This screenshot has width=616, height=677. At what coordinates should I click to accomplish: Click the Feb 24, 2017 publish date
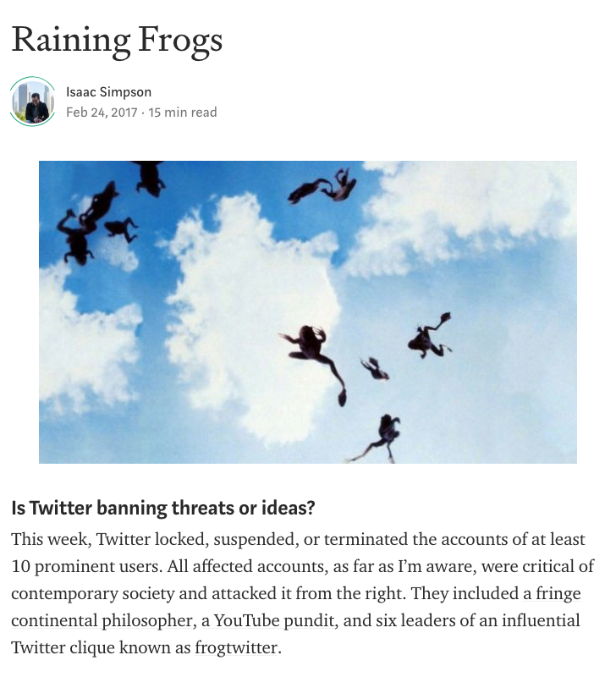[x=102, y=112]
